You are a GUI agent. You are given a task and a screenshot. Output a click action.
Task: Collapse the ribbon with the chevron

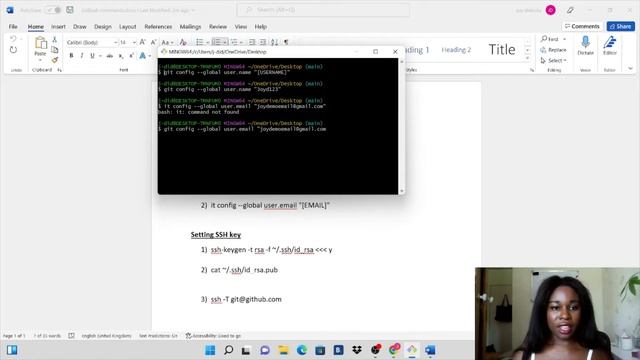(631, 69)
